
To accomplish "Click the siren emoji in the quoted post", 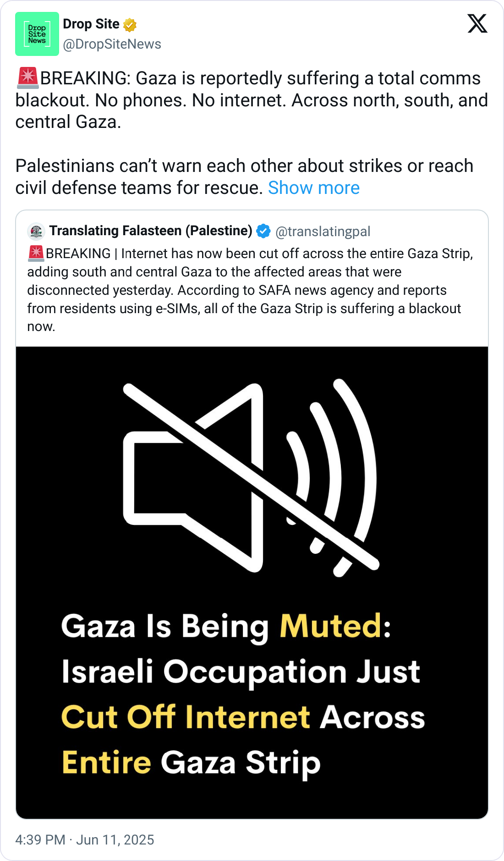I will (36, 253).
